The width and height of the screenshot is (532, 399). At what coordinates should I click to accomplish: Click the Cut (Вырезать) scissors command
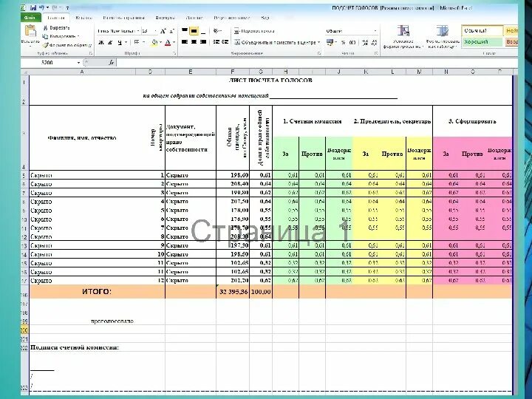click(x=56, y=28)
